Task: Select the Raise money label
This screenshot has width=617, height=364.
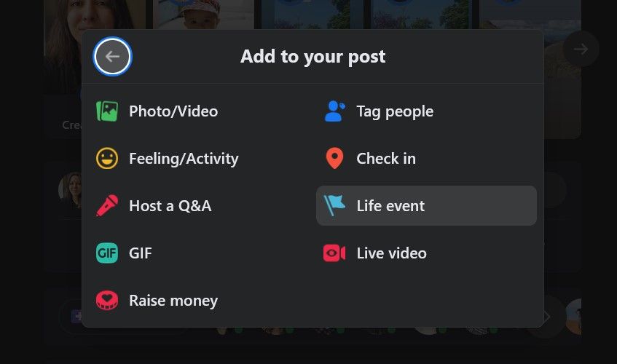Action: tap(173, 301)
